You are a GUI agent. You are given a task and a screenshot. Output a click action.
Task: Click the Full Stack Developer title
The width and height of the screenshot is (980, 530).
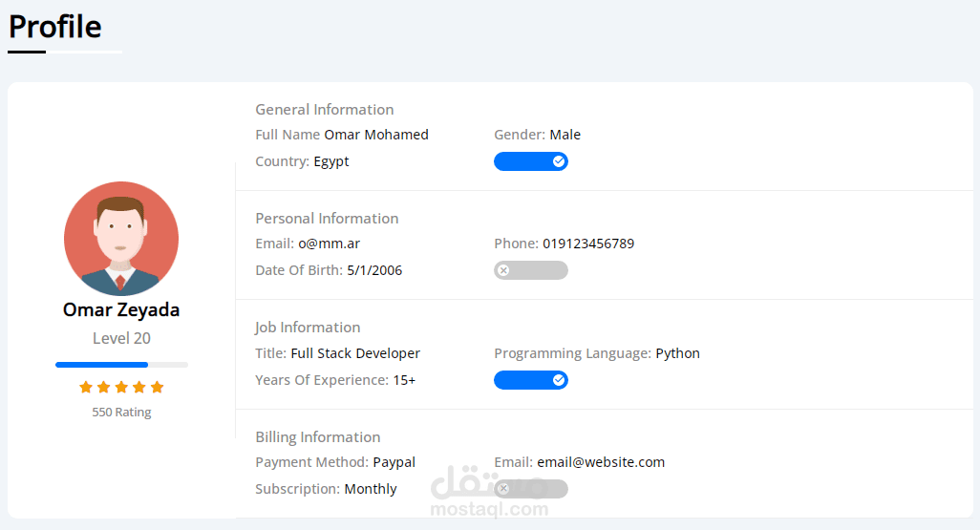[x=355, y=353]
